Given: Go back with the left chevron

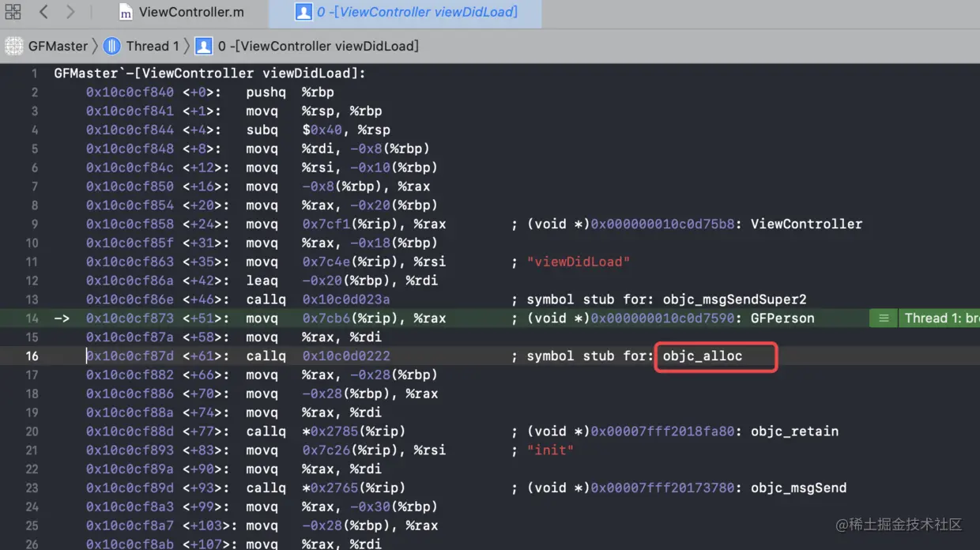Looking at the screenshot, I should (43, 12).
